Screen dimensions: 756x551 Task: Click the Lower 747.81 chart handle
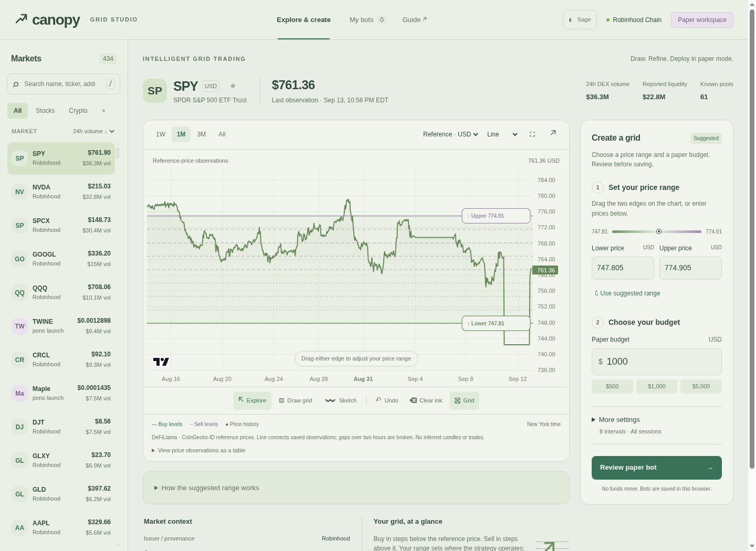[496, 323]
